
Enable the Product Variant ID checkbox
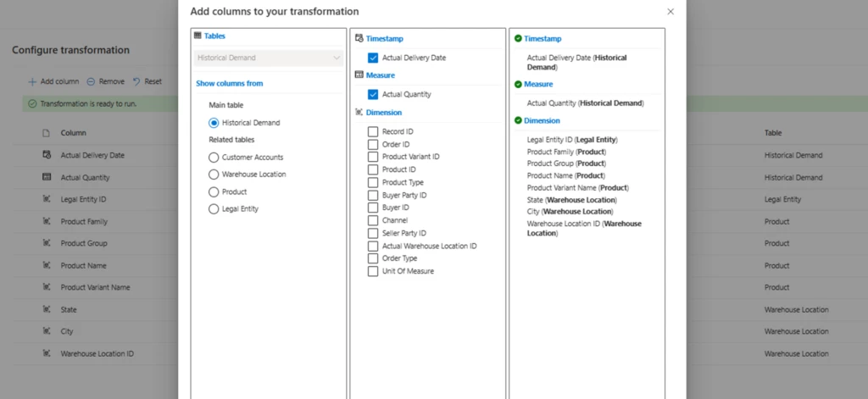pos(373,157)
